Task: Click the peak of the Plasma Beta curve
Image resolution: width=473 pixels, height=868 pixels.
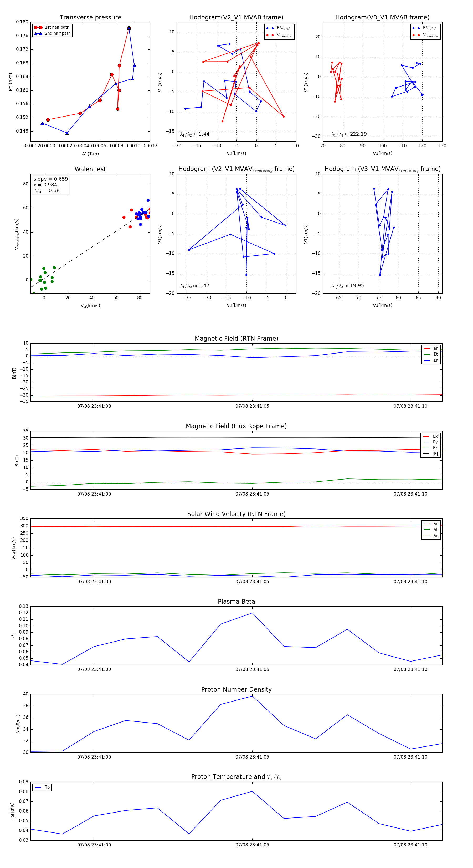Action: tap(252, 613)
